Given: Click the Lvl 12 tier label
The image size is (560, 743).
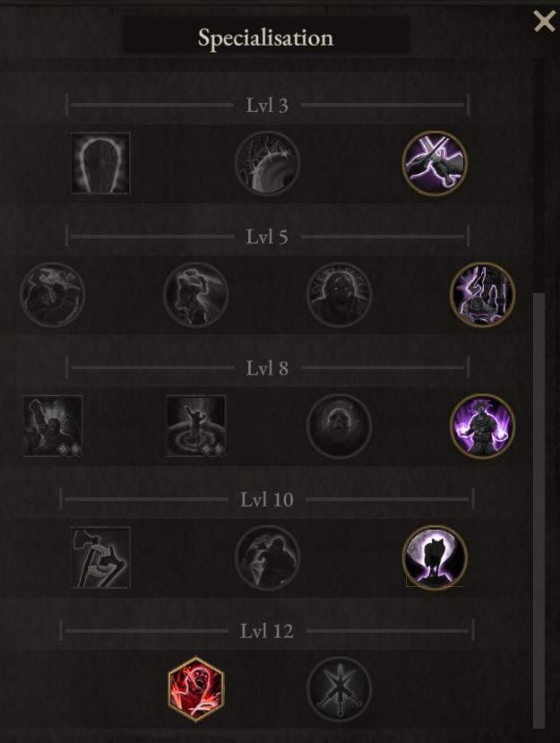Looking at the screenshot, I should [267, 631].
